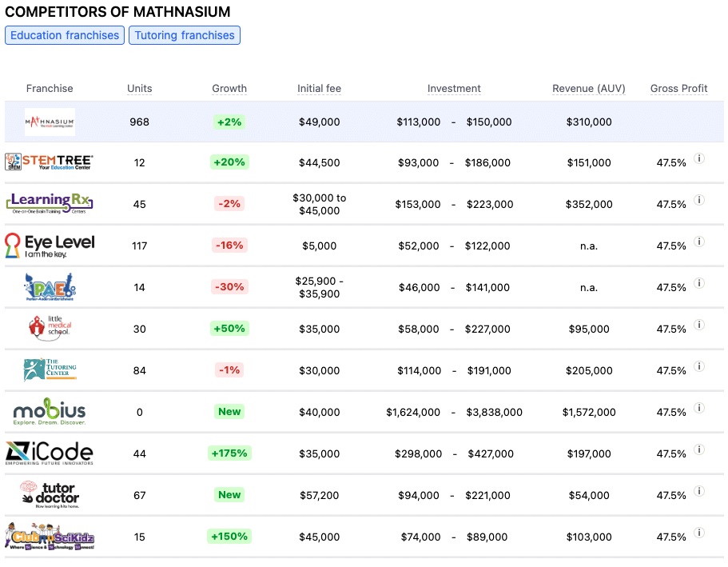Click the iCode logo

(50, 453)
